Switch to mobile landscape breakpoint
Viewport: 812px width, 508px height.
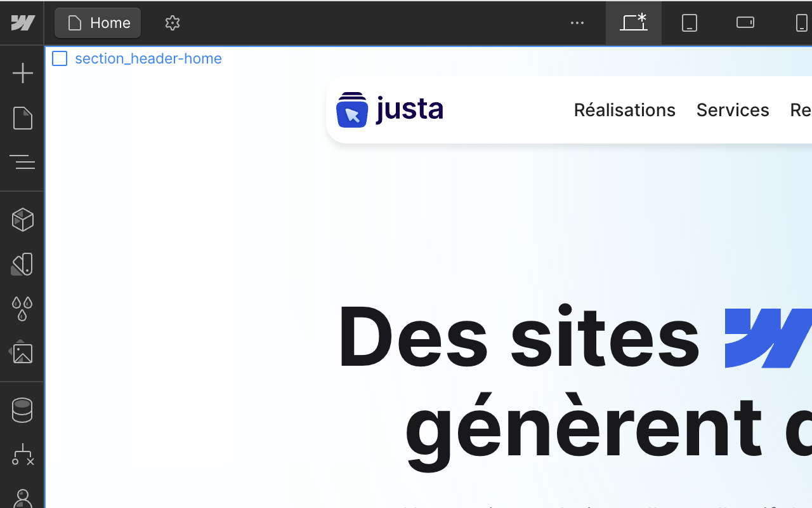745,23
